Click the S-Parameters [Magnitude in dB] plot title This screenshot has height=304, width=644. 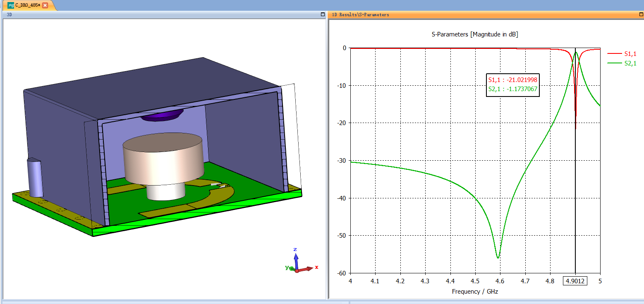point(475,34)
